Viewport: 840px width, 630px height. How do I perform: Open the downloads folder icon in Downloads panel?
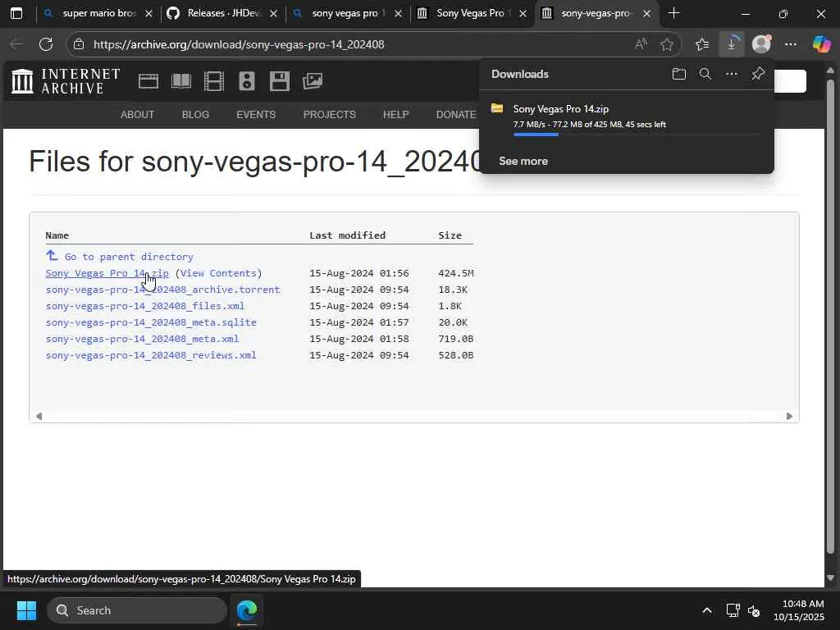pyautogui.click(x=678, y=74)
